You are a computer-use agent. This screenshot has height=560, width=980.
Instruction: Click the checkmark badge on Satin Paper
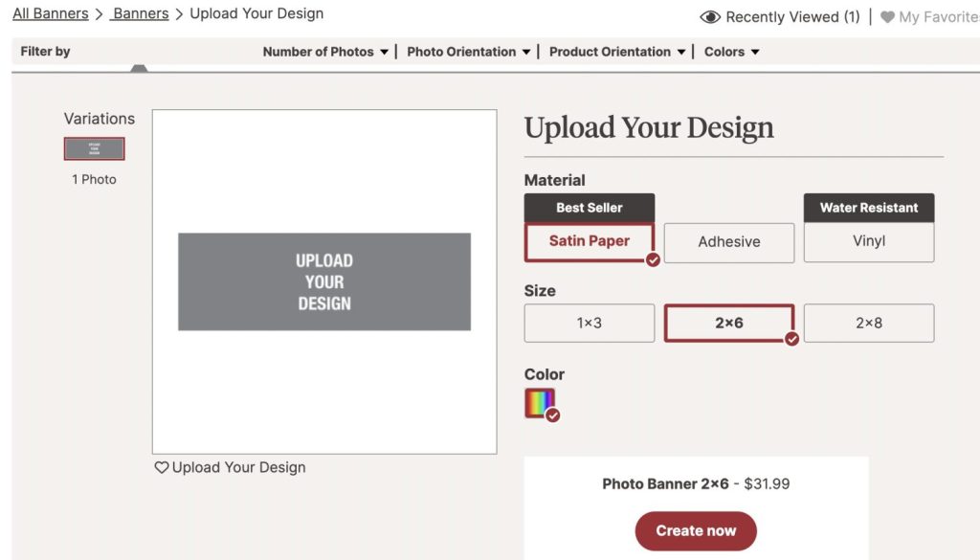pos(653,259)
